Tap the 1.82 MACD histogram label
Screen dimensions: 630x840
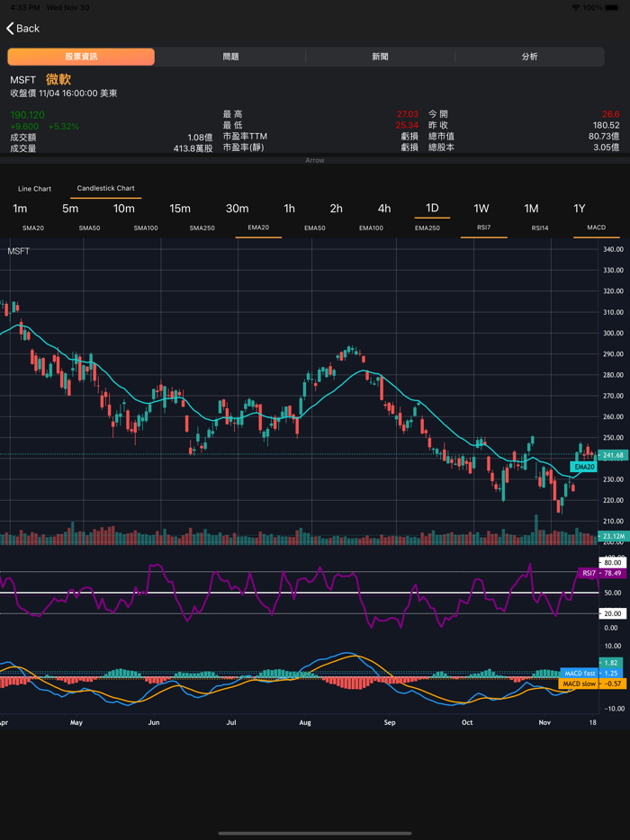612,663
